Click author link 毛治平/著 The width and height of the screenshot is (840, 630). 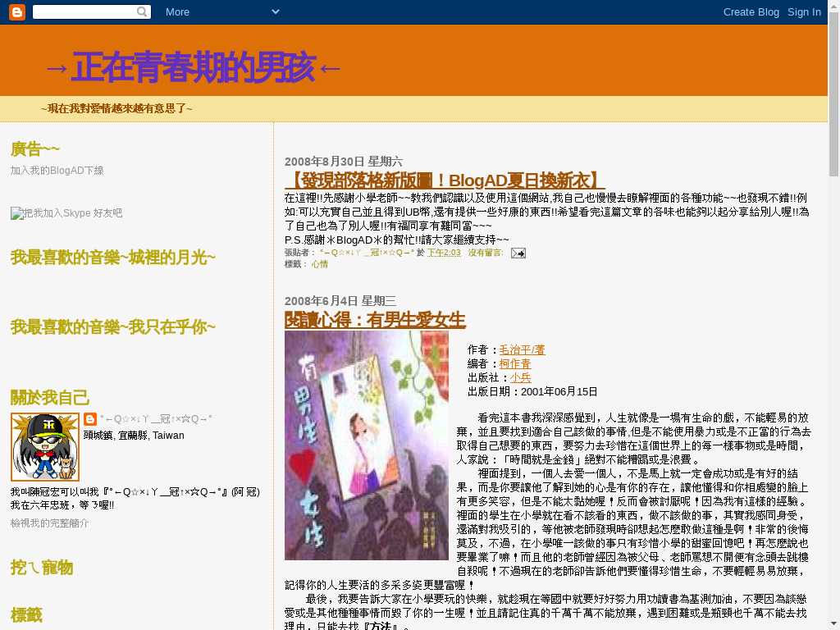coord(522,349)
